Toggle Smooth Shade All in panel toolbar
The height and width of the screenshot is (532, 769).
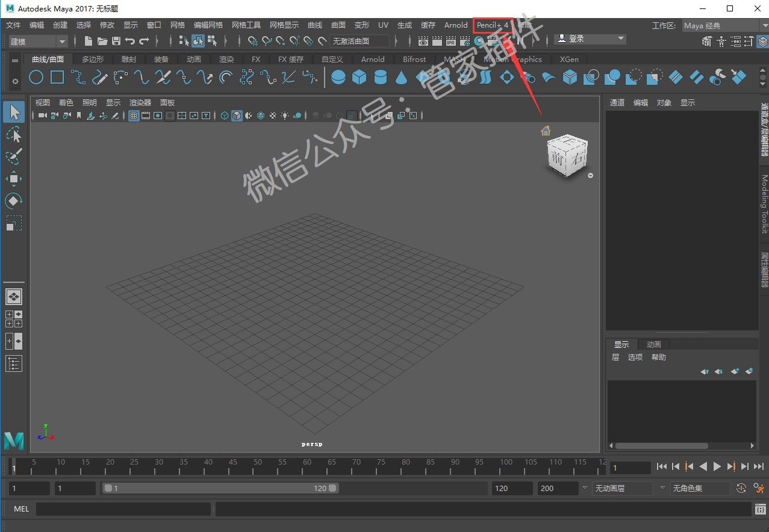[237, 116]
